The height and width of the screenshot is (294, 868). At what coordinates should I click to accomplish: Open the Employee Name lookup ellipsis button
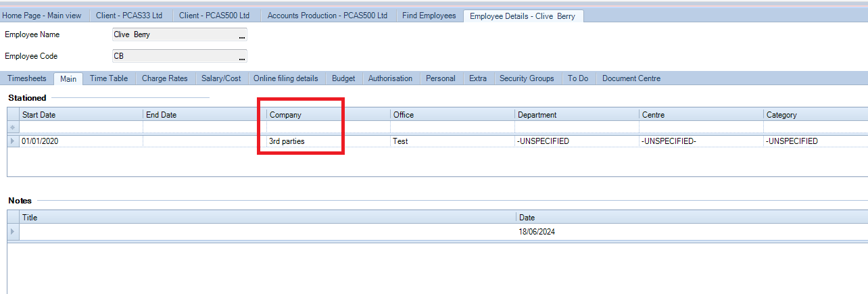pyautogui.click(x=243, y=35)
